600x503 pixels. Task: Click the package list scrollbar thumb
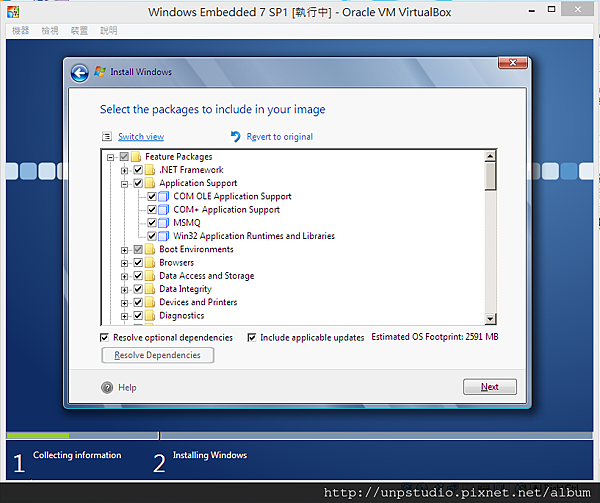coord(490,176)
